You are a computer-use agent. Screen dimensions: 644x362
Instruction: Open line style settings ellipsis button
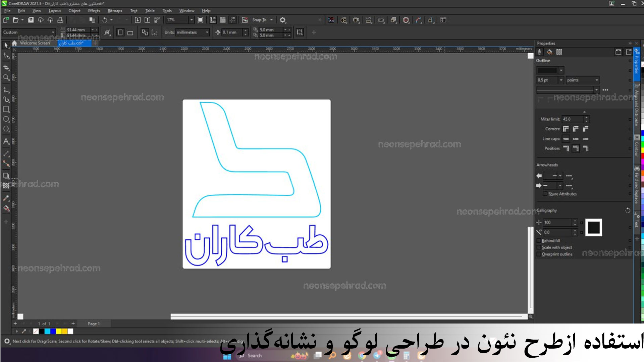(x=605, y=90)
